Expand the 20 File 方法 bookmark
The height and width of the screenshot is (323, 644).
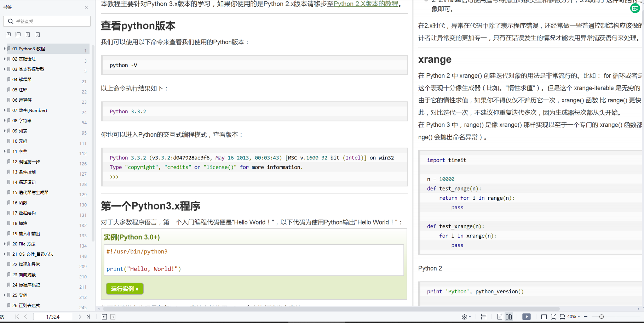[5, 244]
